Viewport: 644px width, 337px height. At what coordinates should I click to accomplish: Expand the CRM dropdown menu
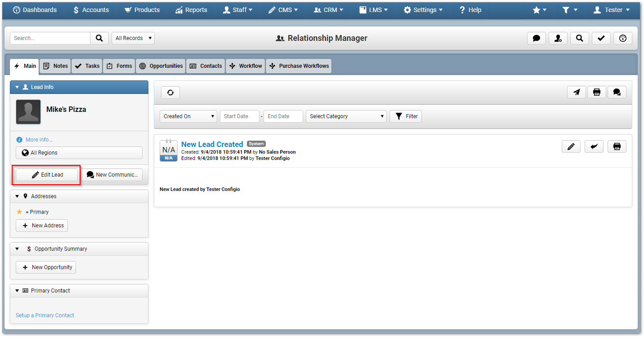click(x=328, y=10)
